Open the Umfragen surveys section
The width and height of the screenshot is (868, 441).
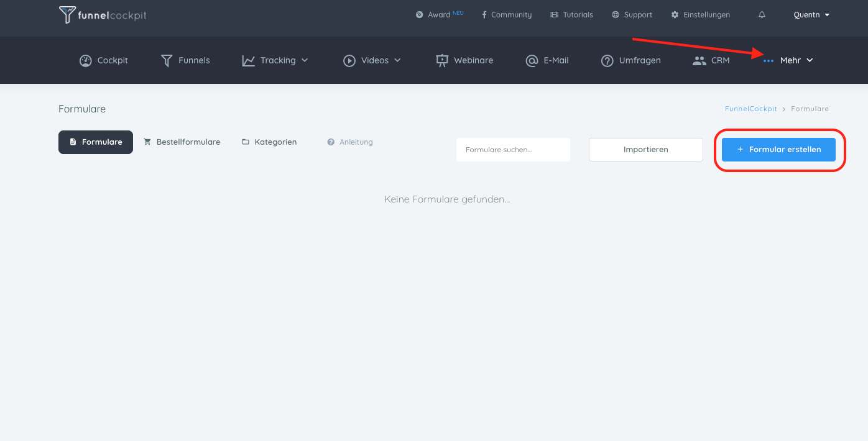point(631,60)
